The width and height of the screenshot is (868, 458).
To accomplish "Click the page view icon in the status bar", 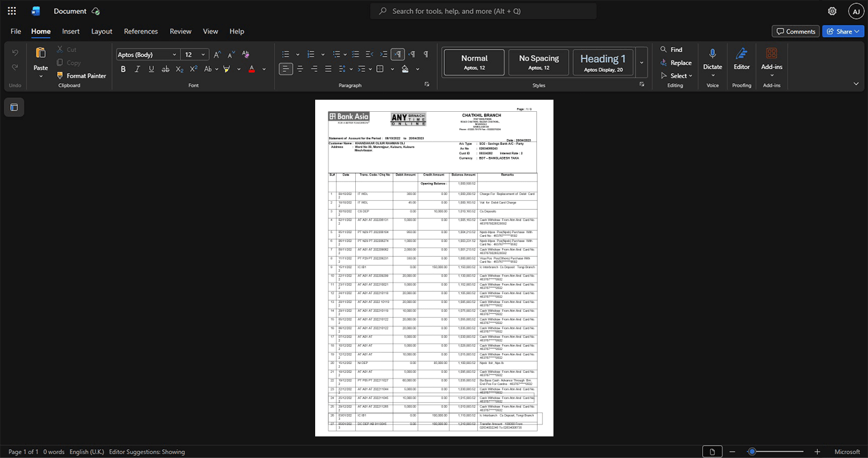I will point(712,452).
